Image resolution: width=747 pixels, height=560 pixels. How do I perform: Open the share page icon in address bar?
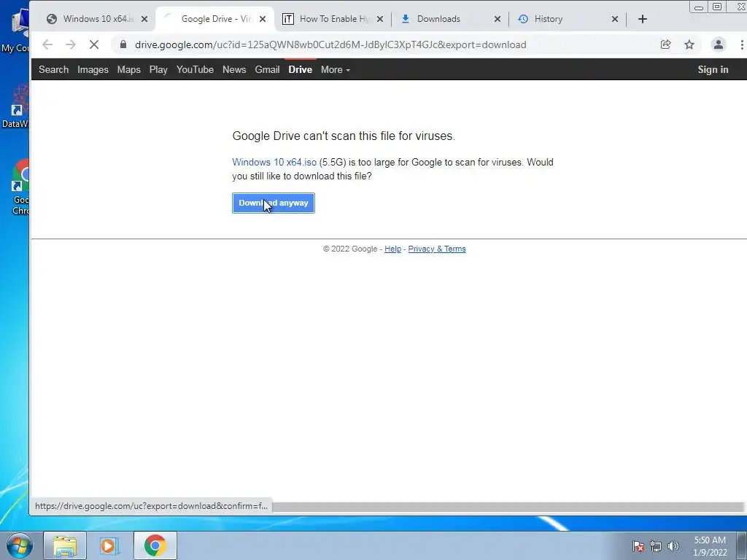665,44
